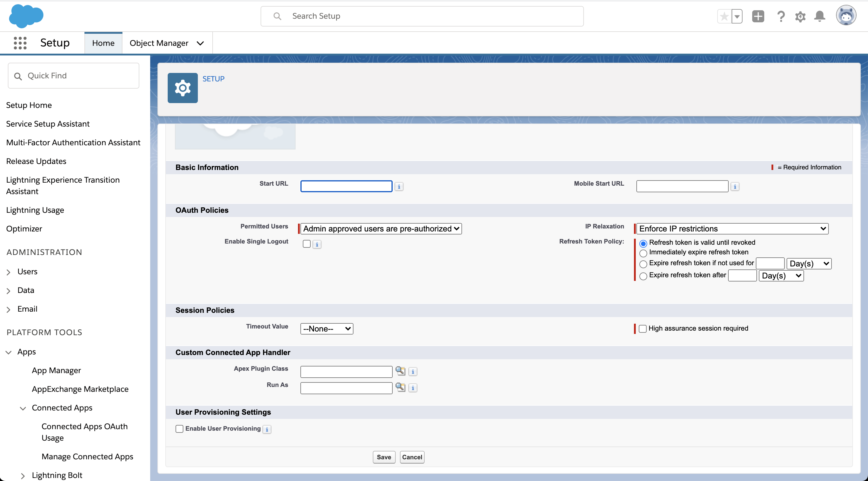Open Setup Home in sidebar
The width and height of the screenshot is (868, 481).
[x=29, y=105]
